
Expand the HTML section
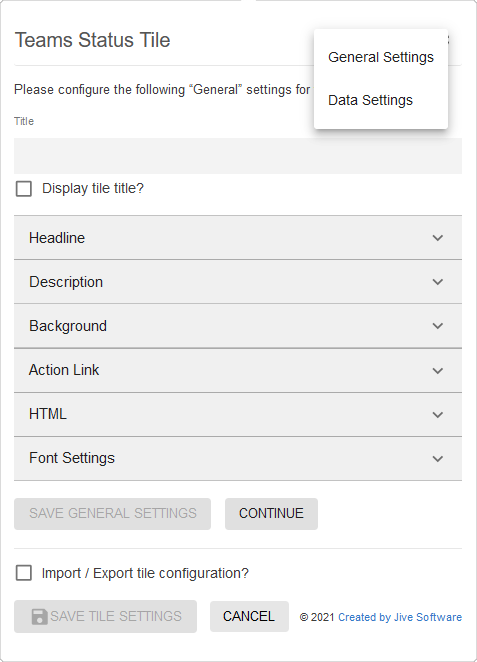[x=238, y=414]
